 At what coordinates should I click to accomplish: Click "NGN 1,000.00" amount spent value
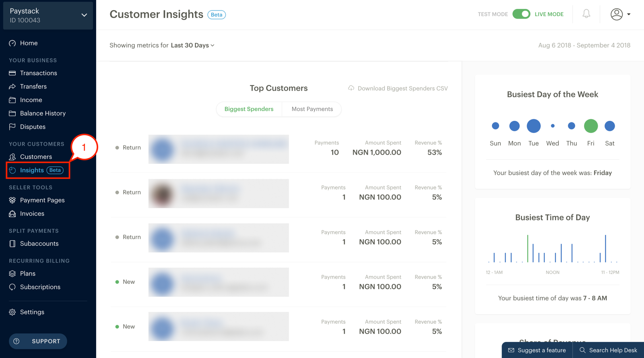pos(377,153)
